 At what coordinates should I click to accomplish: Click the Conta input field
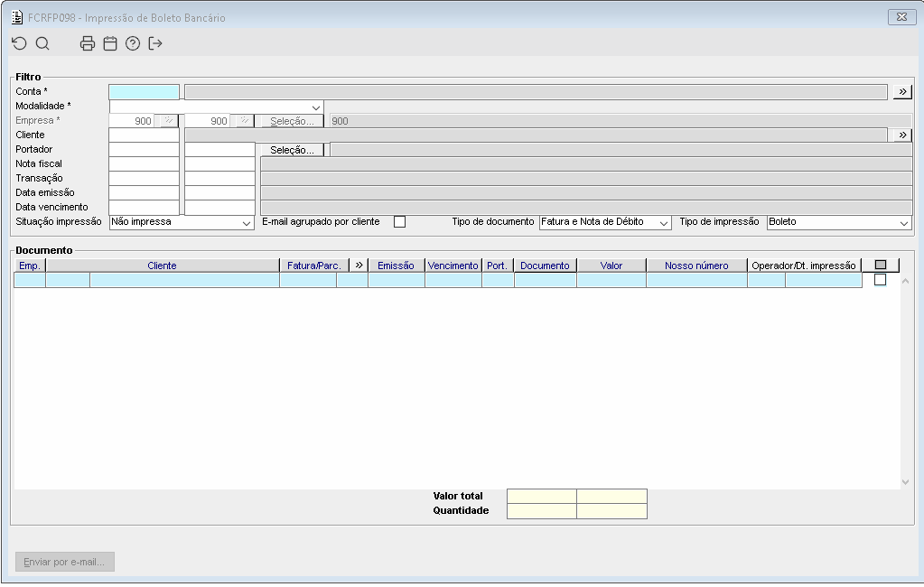point(144,91)
